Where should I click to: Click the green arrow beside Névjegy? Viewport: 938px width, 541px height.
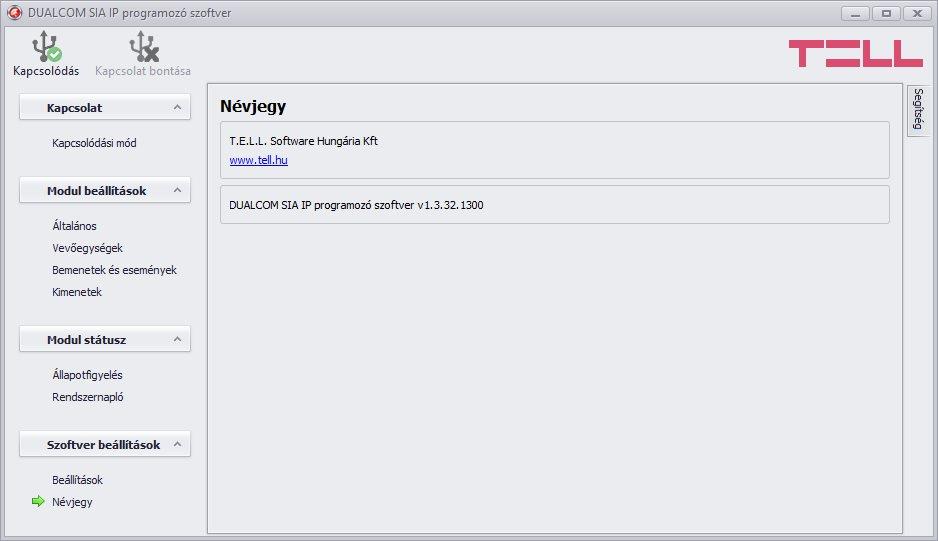(x=38, y=502)
